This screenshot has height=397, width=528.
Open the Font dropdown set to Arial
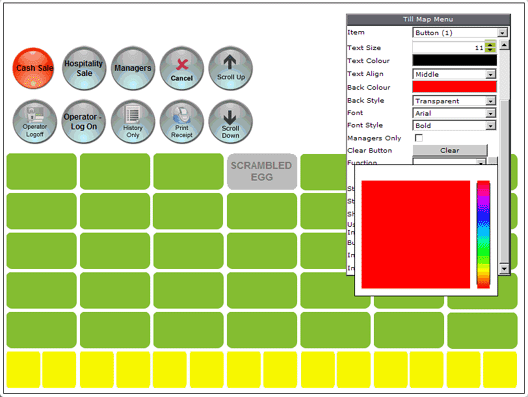(x=454, y=113)
